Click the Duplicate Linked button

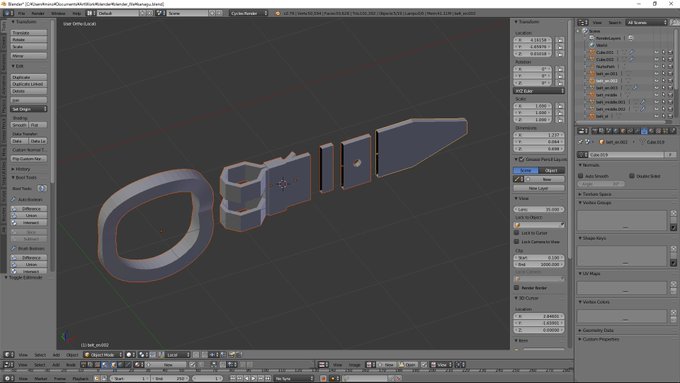29,84
